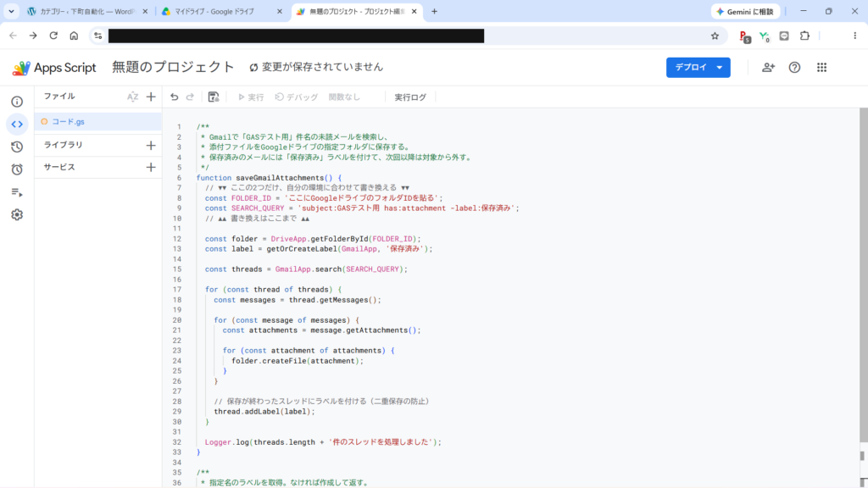
Task: Open the 実行ログ execution log
Action: click(x=410, y=97)
